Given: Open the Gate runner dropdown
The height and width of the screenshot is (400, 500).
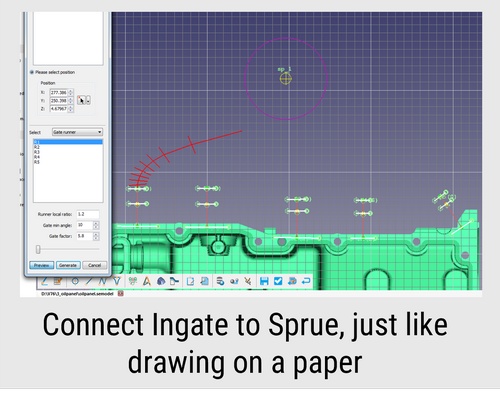Looking at the screenshot, I should [x=77, y=132].
